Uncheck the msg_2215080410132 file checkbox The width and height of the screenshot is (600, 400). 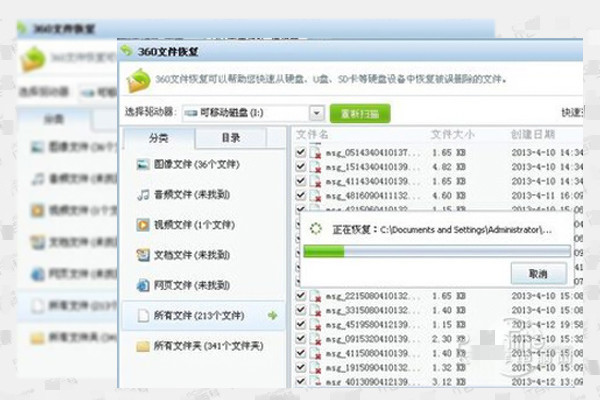tap(300, 296)
